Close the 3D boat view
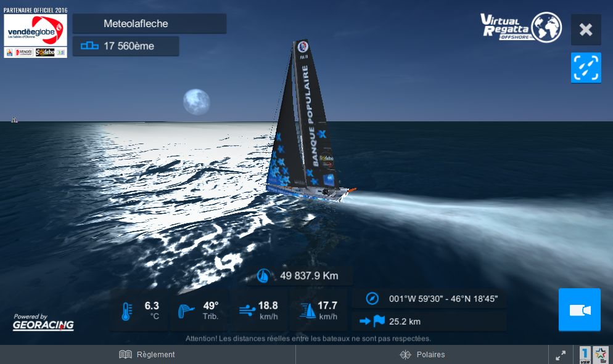Image resolution: width=613 pixels, height=364 pixels. point(586,30)
